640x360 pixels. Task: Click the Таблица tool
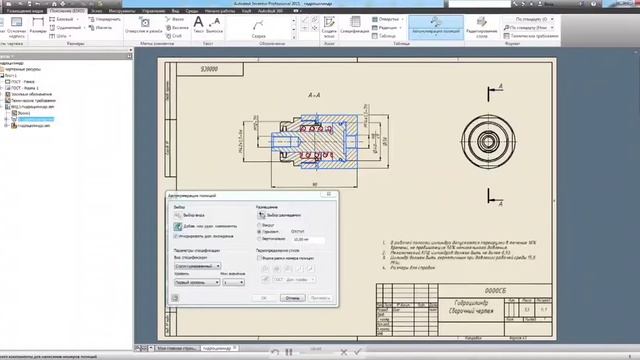coord(384,36)
